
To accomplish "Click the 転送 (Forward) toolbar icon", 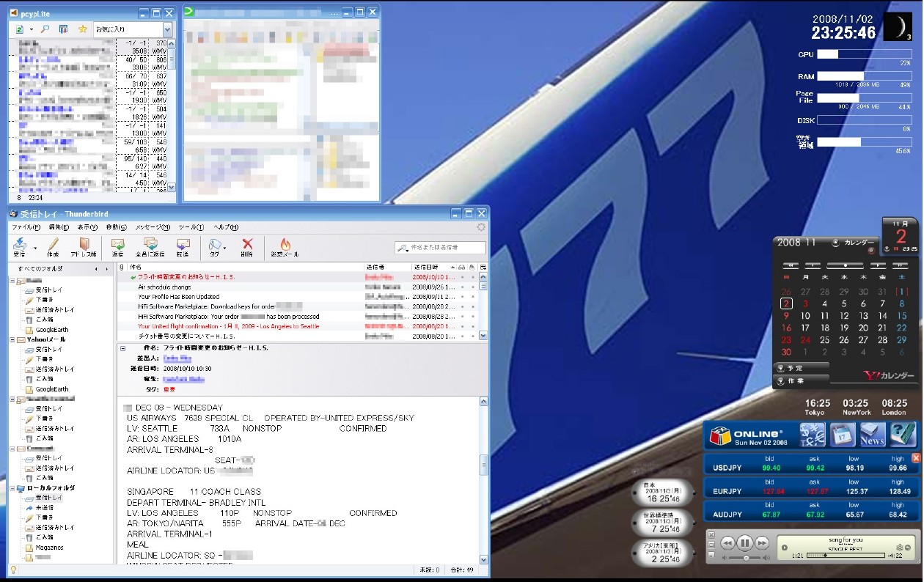I will pyautogui.click(x=183, y=245).
